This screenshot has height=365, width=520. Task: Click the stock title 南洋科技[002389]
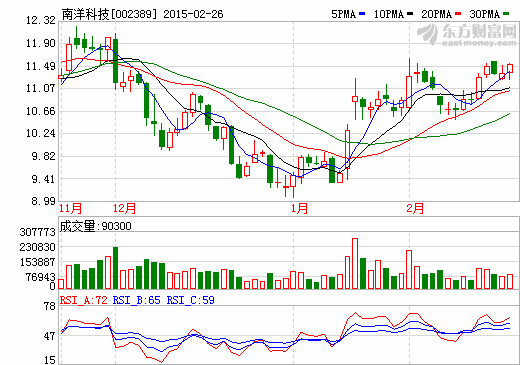[x=109, y=14]
